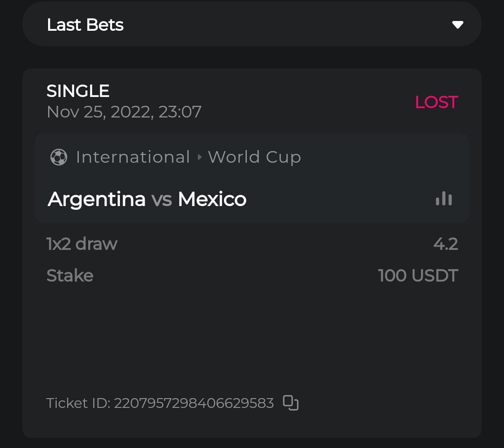Open the World Cup league link
504x448 pixels.
tap(254, 157)
